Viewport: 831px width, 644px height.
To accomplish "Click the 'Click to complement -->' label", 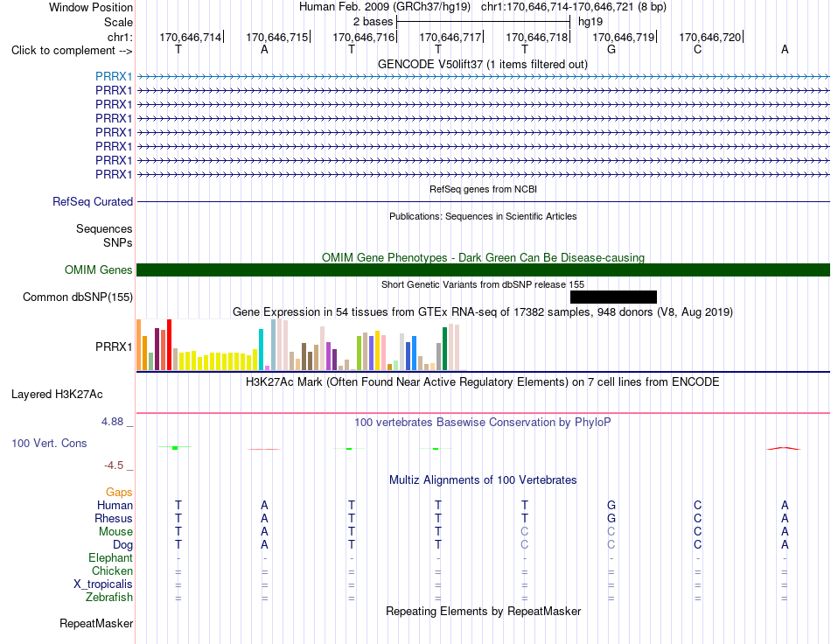I will tap(72, 51).
